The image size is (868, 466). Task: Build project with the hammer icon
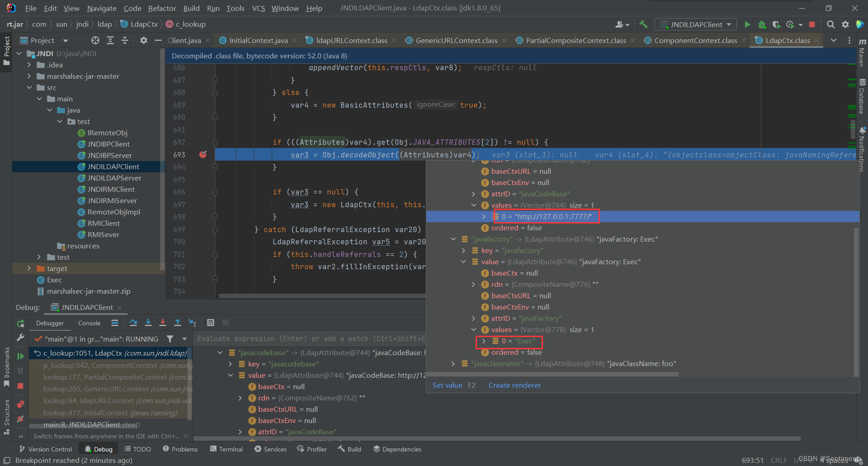(643, 24)
